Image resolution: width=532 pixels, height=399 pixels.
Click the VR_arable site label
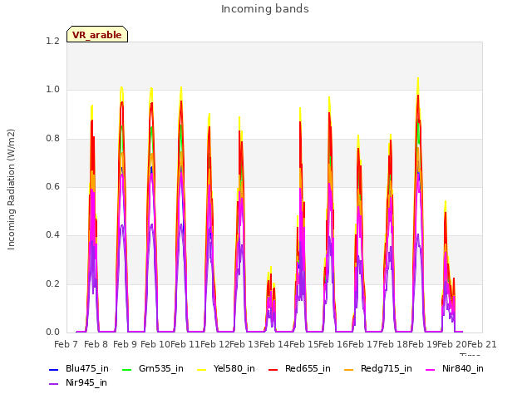tap(97, 34)
